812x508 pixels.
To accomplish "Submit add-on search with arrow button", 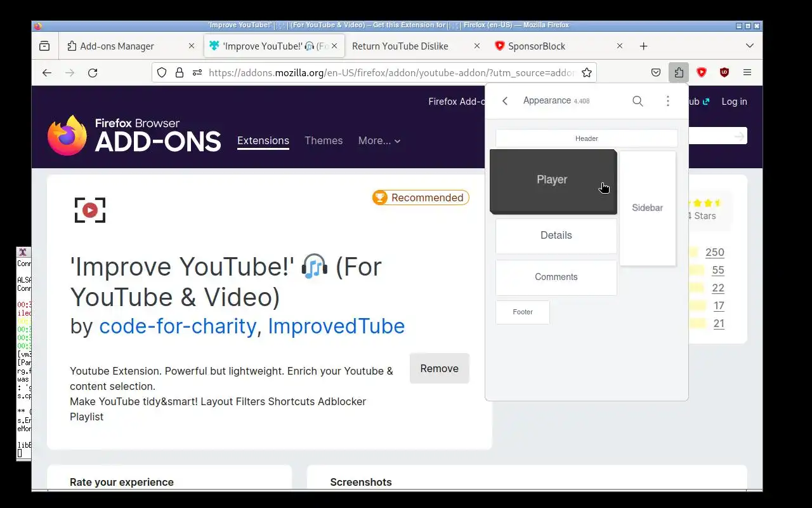I will 739,136.
